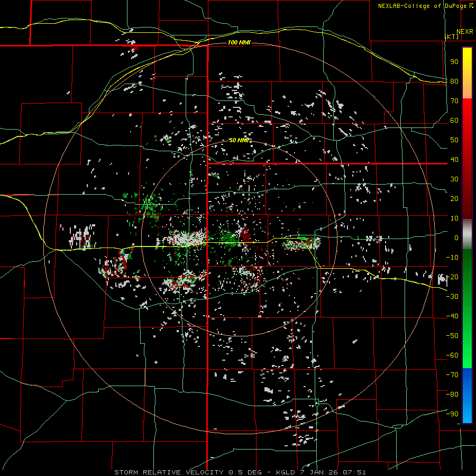The width and height of the screenshot is (476, 476).
Task: Pick the light blue segment near -90
Action: pos(467,414)
